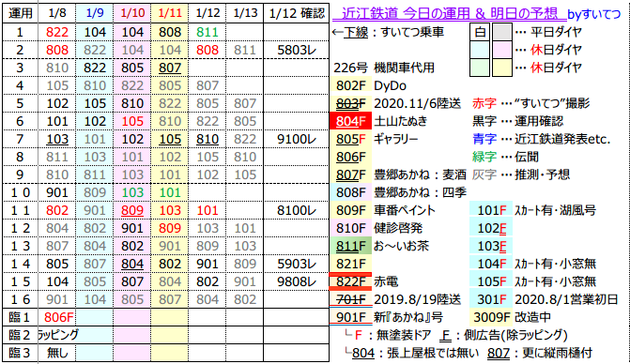Click the green 811 in row 1

pyautogui.click(x=207, y=32)
